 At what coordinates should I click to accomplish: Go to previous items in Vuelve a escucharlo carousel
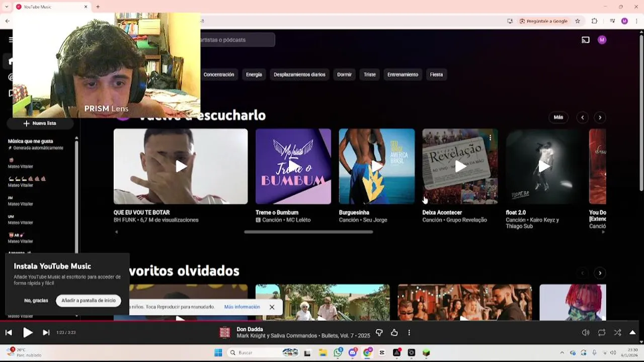(x=582, y=117)
